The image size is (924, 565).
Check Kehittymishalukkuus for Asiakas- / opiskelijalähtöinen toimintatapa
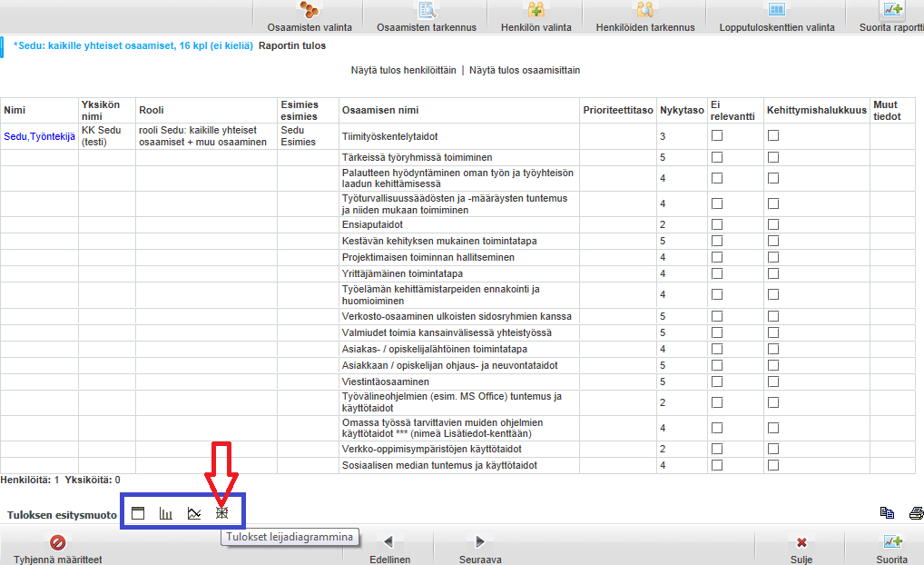(773, 349)
